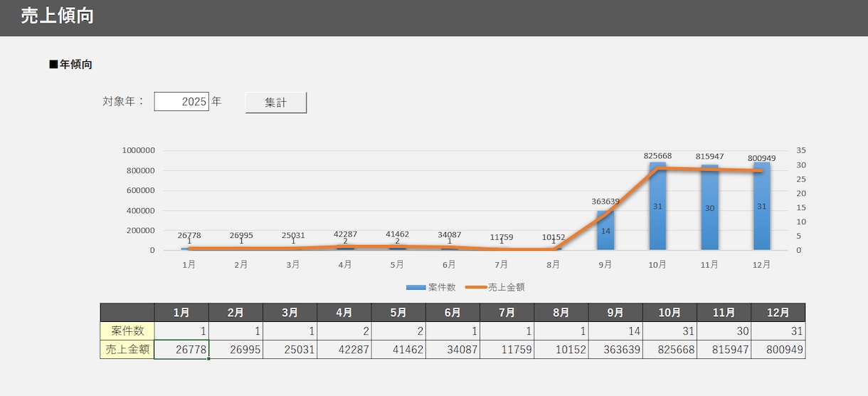This screenshot has height=396, width=868.
Task: Click the 11月 blue bar in chart
Action: 709,207
